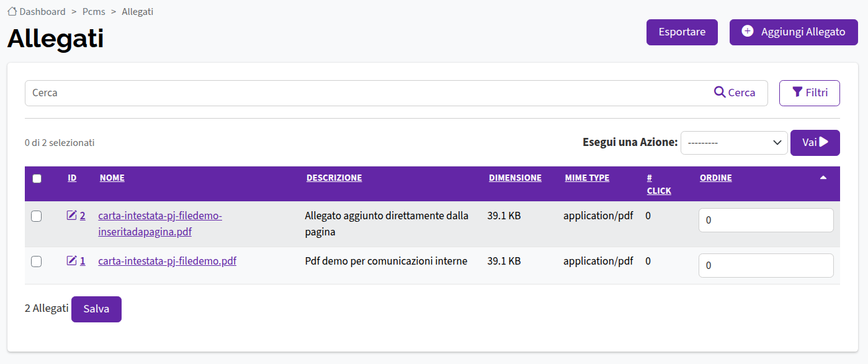The image size is (868, 364).
Task: Click the '2 Allegati' count text
Action: point(47,308)
